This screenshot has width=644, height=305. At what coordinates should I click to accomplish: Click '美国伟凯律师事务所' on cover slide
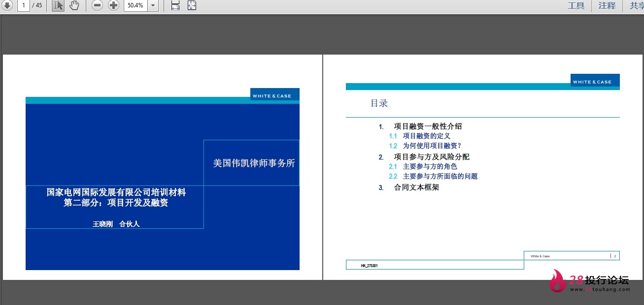(x=254, y=163)
